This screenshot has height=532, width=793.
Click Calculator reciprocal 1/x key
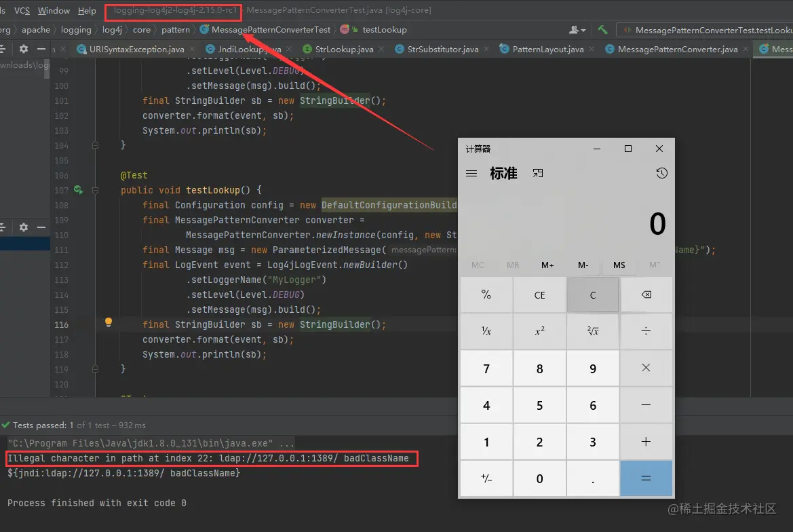[486, 331]
